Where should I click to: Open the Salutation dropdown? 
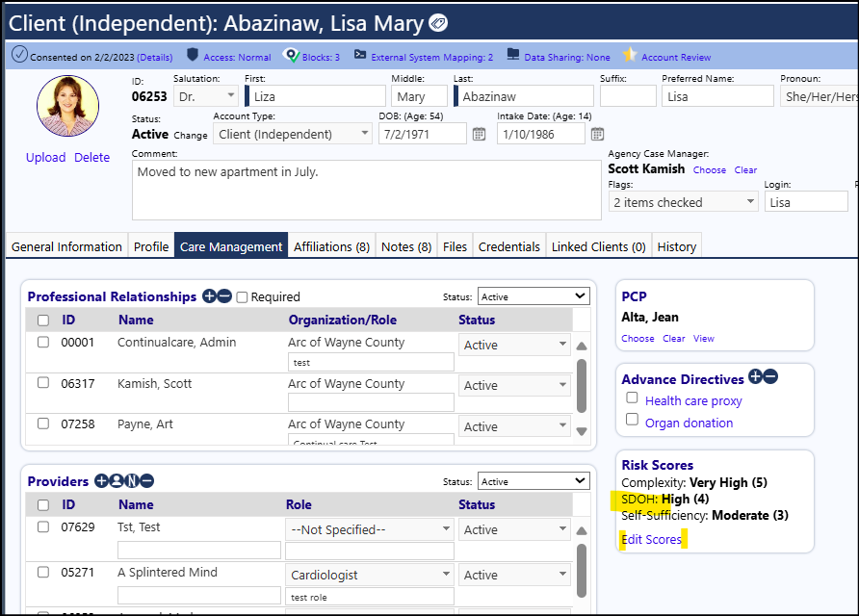[206, 96]
